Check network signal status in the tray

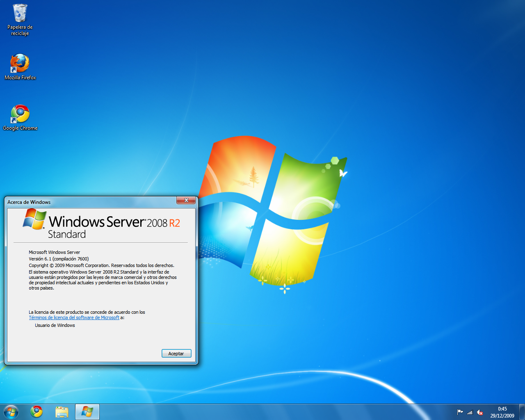[x=470, y=413]
